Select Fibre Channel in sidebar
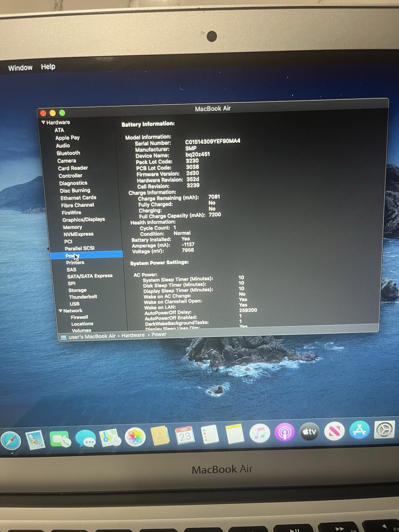Image resolution: width=399 pixels, height=532 pixels. 77,205
